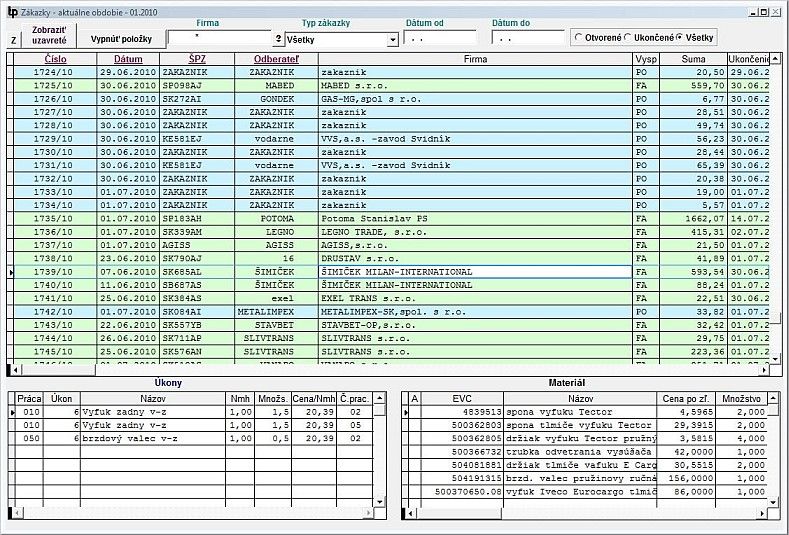Click EVC cell 500370650.08
789x535 pixels.
(x=462, y=492)
